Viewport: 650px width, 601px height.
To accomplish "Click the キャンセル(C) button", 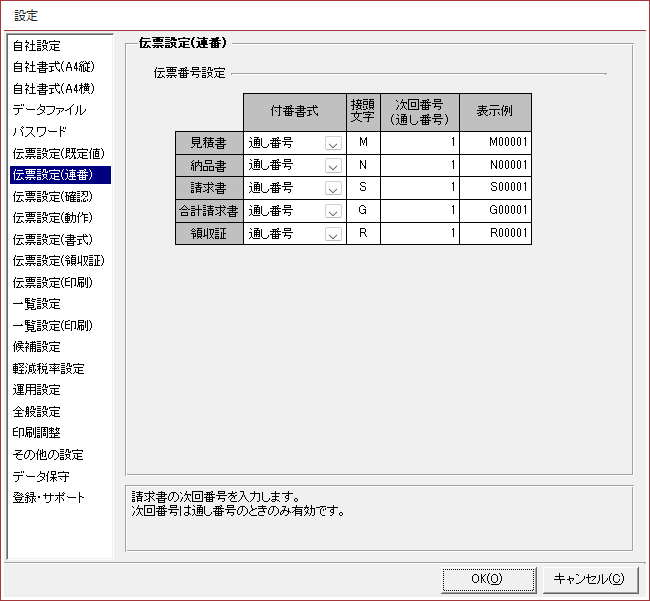I will coord(589,578).
